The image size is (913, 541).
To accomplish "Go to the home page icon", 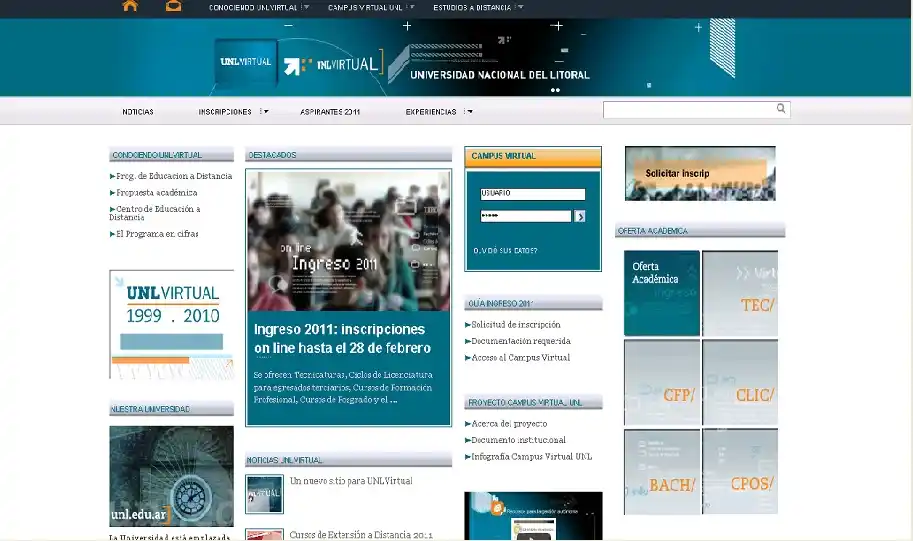I will pos(130,6).
